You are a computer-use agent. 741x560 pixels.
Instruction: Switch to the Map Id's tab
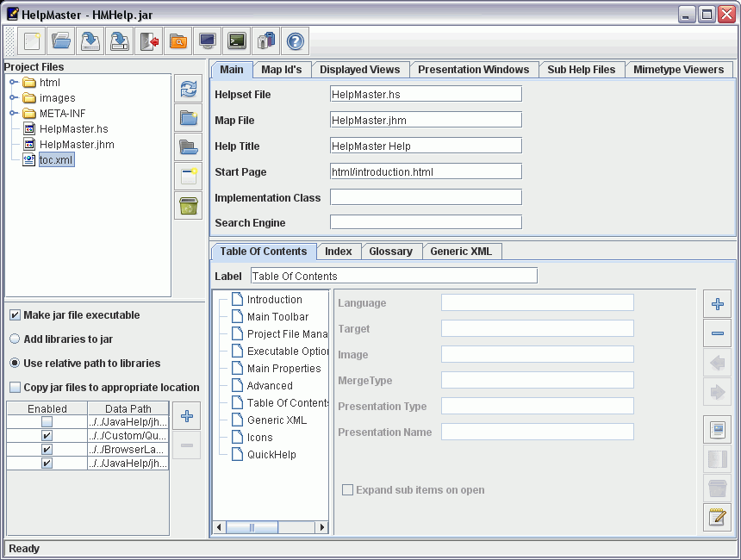coord(281,70)
